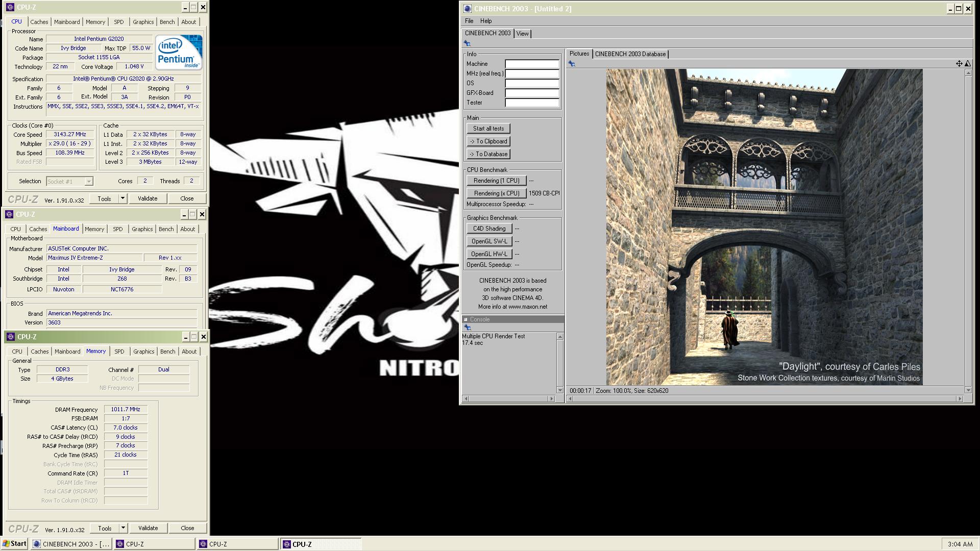Activate second CPU-Z taskbar button
Viewport: 980px width, 551px height.
pos(238,544)
